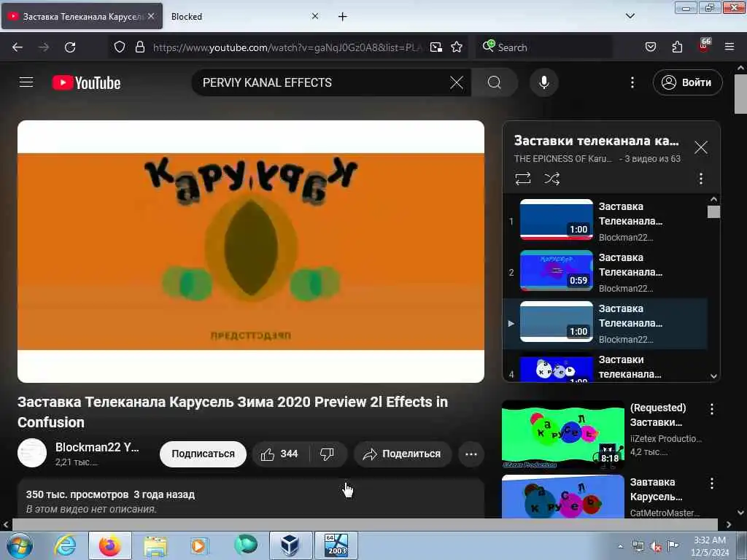Open VirtualBox cube taskbar icon
The width and height of the screenshot is (747, 560).
point(290,545)
